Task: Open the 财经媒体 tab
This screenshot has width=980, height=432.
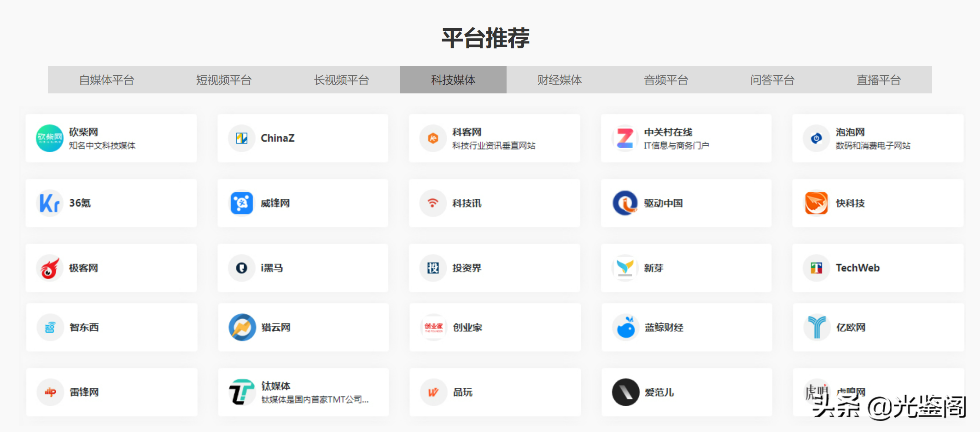Action: pos(559,80)
